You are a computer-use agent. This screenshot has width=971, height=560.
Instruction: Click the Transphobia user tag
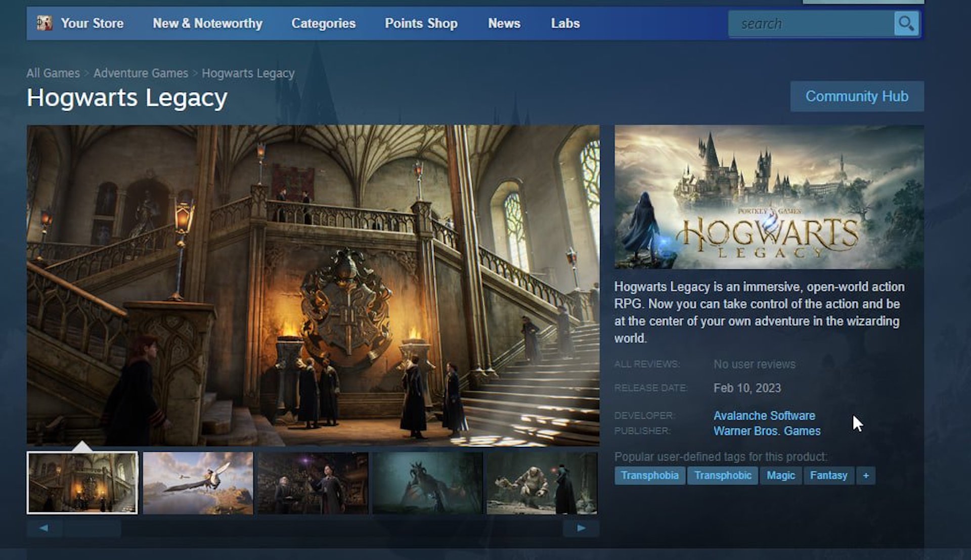(648, 475)
